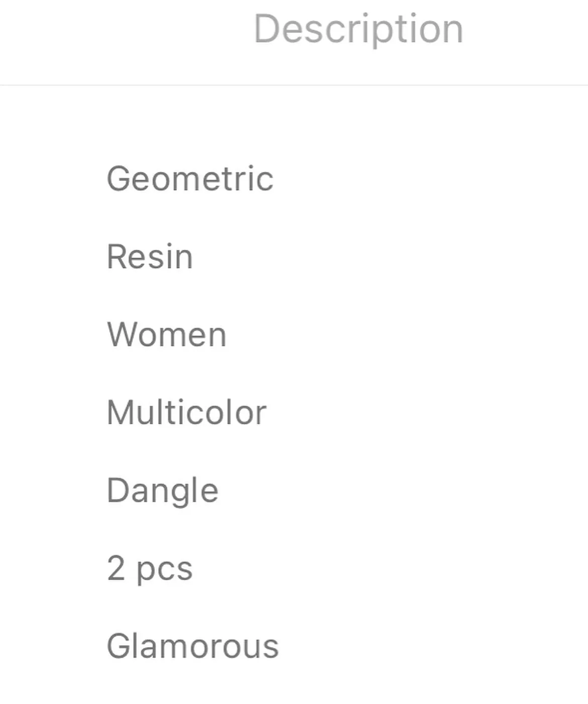Click the Multicolor color entry
588x704 pixels.
(187, 413)
